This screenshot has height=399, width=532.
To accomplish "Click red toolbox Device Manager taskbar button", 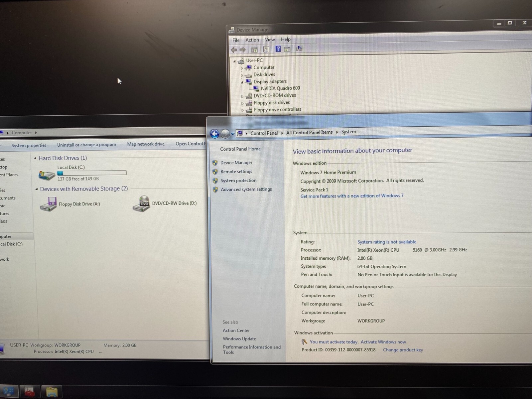I will pyautogui.click(x=30, y=392).
